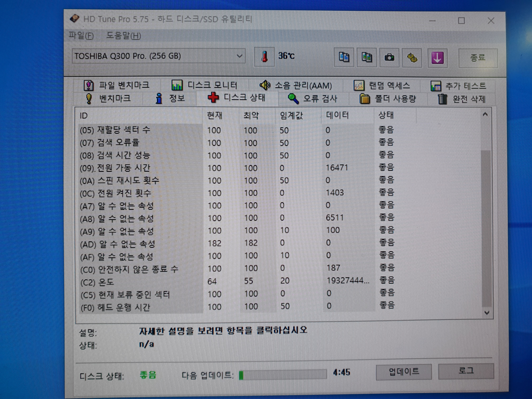Image resolution: width=532 pixels, height=399 pixels.
Task: Switch to the 벤치마크 tab
Action: point(108,98)
